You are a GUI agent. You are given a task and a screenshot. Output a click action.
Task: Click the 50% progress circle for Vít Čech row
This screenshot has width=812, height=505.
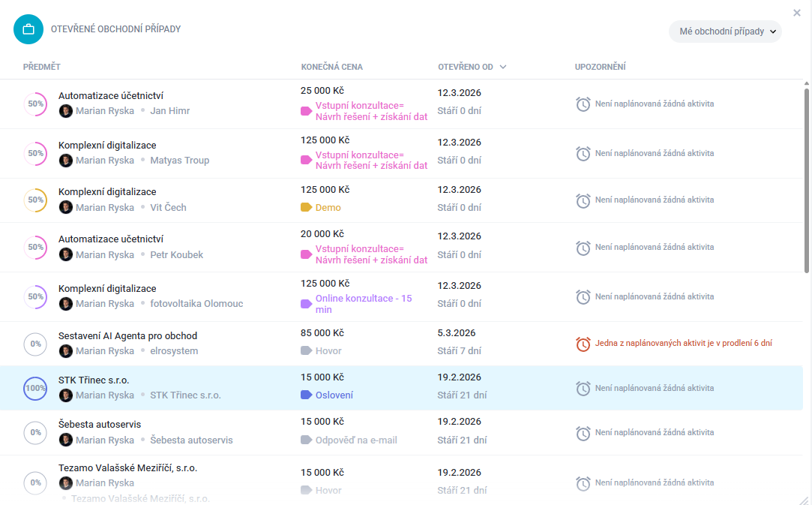[x=35, y=200]
